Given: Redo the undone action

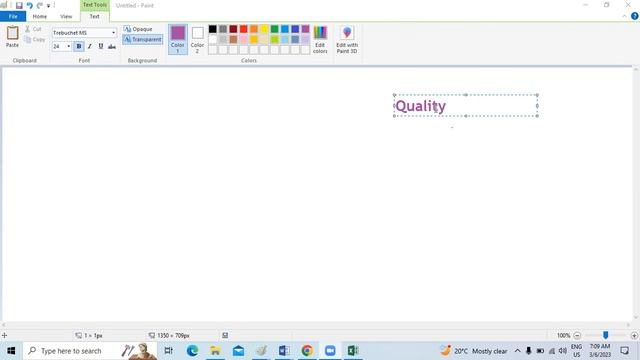Looking at the screenshot, I should [40, 5].
